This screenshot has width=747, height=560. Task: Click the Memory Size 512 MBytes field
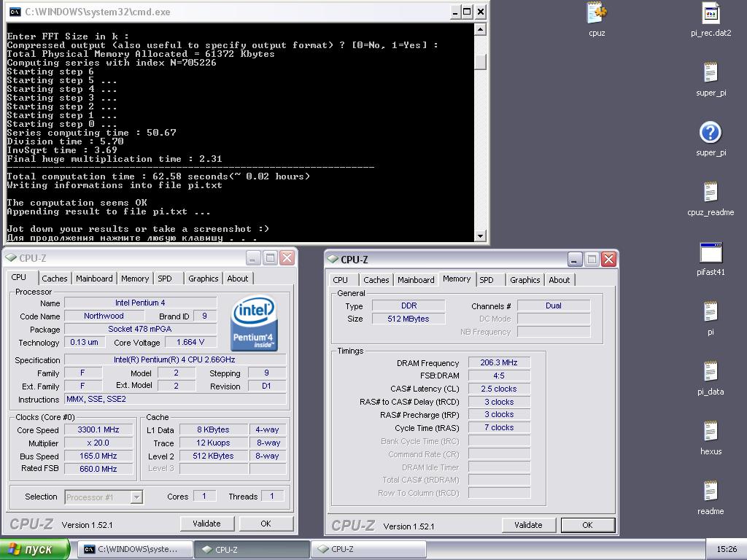(409, 319)
